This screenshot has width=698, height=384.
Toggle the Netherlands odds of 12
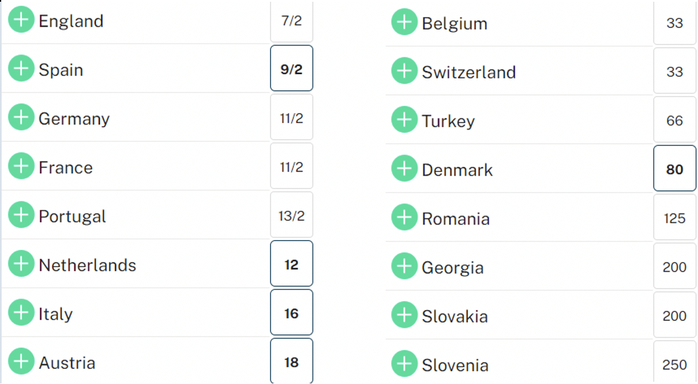292,264
